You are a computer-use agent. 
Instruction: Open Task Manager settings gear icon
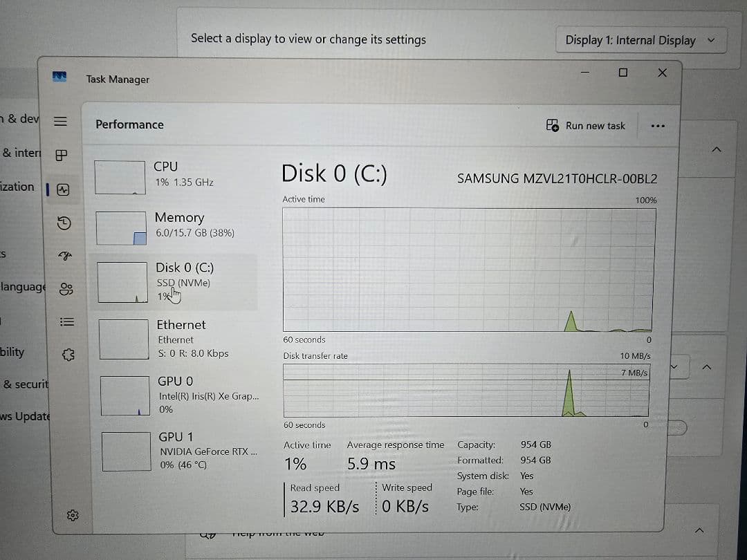coord(73,515)
